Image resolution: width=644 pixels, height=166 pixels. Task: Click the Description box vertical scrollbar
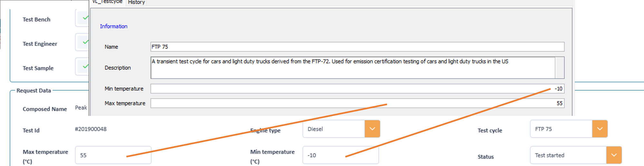pos(560,68)
